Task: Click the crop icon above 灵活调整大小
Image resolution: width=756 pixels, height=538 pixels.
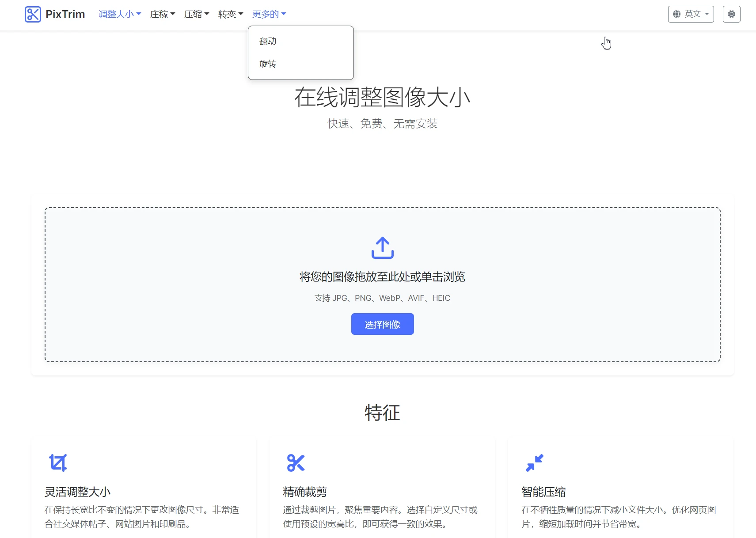Action: click(58, 462)
